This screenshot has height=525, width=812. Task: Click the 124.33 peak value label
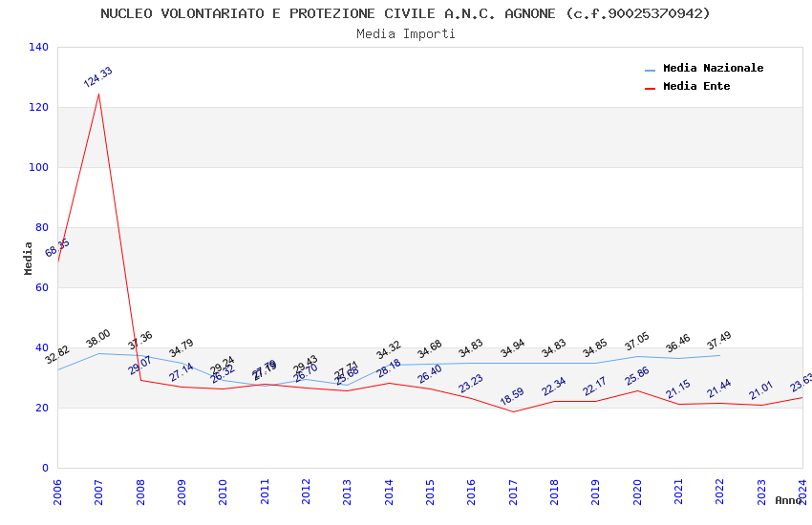tap(97, 77)
